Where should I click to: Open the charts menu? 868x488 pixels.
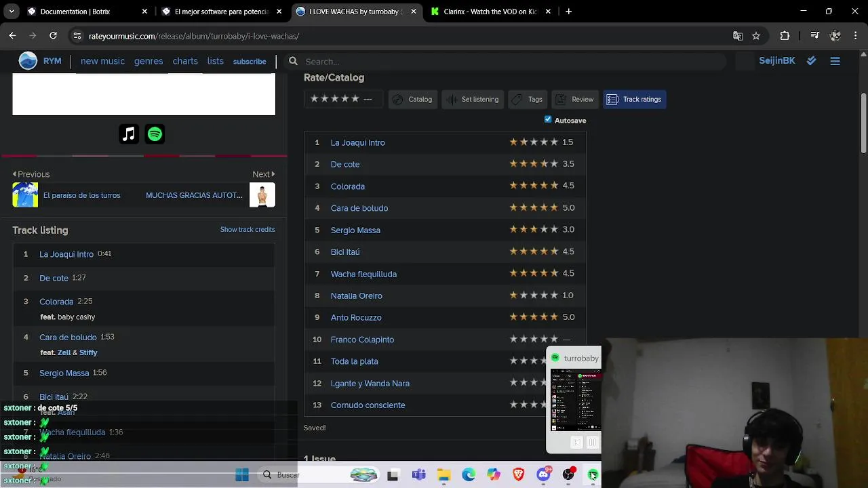coord(185,61)
